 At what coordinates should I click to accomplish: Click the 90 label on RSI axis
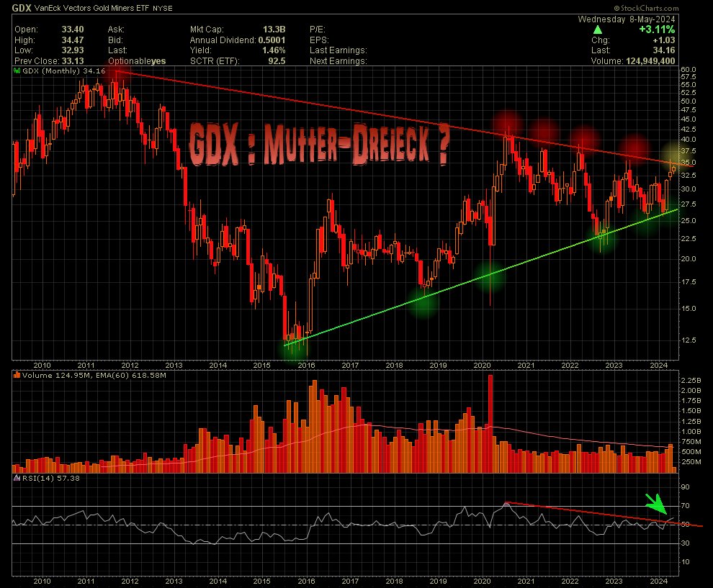pyautogui.click(x=685, y=487)
